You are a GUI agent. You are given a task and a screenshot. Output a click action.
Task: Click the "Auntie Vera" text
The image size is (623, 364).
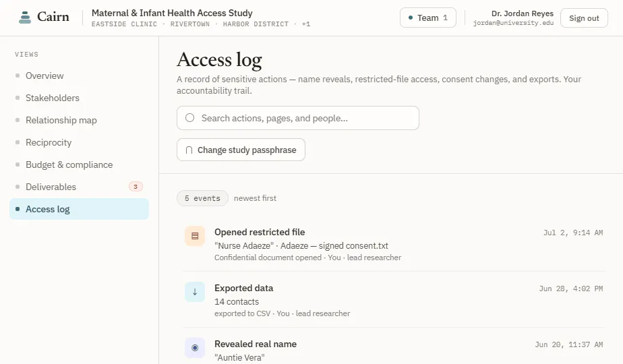239,358
